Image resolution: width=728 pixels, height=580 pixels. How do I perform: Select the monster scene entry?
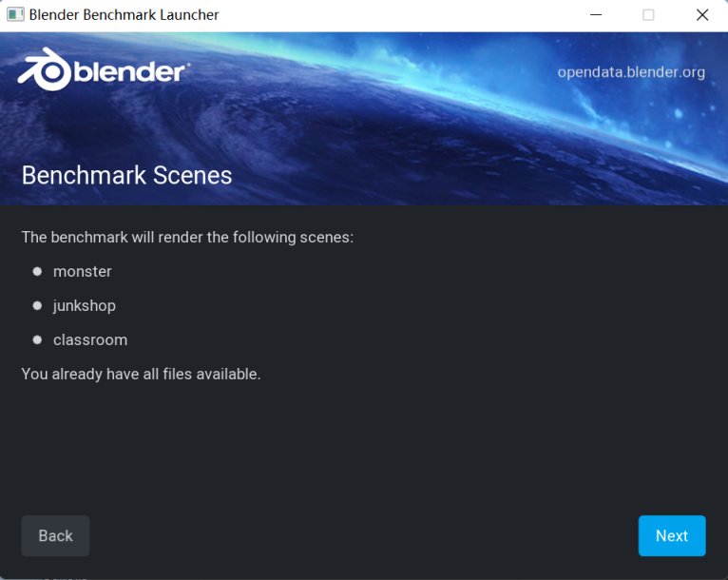[82, 271]
